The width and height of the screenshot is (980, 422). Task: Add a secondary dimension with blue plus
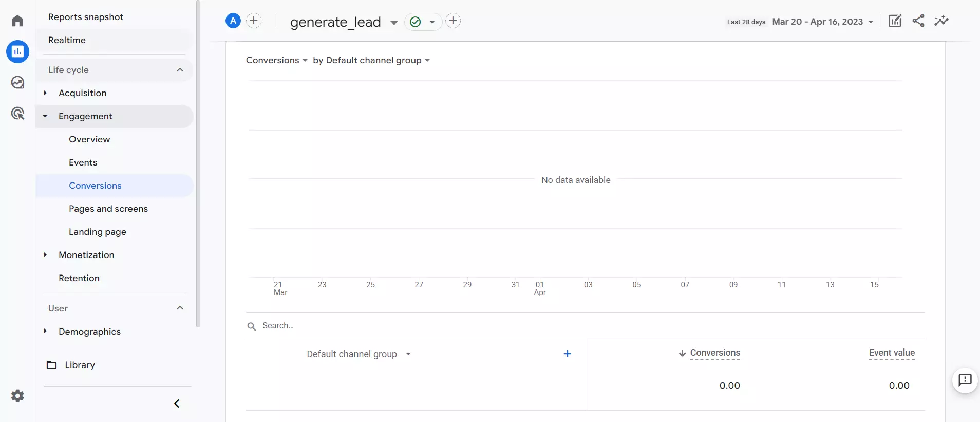click(568, 354)
